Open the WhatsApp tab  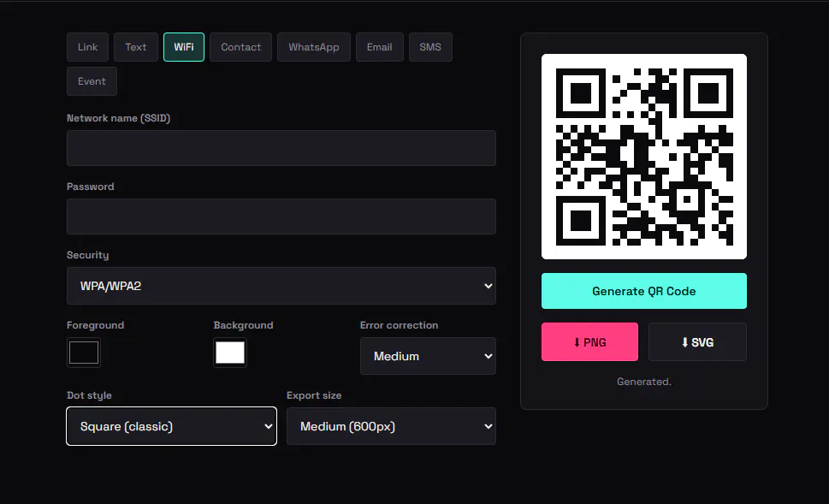(x=314, y=47)
